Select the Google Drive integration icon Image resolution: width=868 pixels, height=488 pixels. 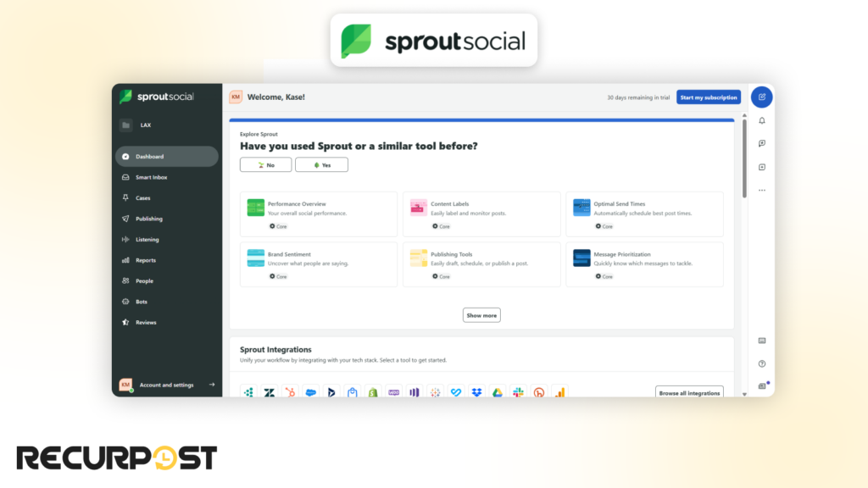[x=496, y=392]
